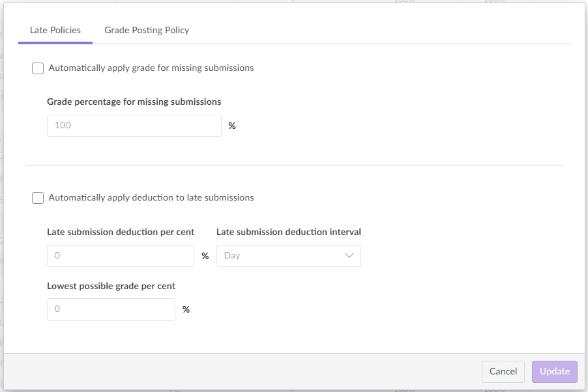Select the lowest possible grade per cent field
Image resolution: width=588 pixels, height=392 pixels.
tap(111, 309)
